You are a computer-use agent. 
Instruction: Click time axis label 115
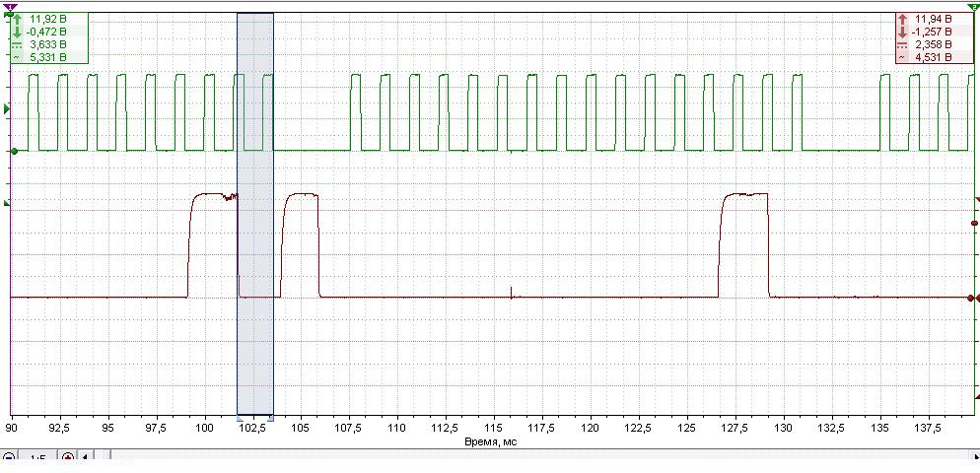point(494,428)
